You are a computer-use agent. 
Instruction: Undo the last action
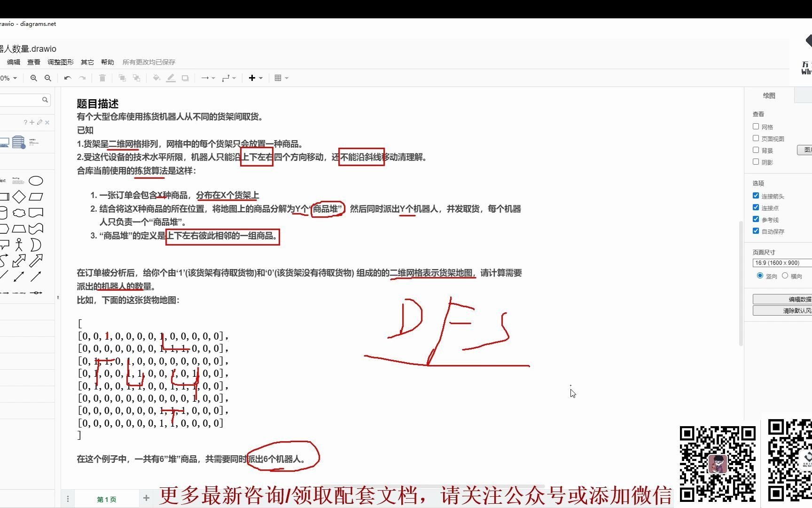[x=68, y=78]
